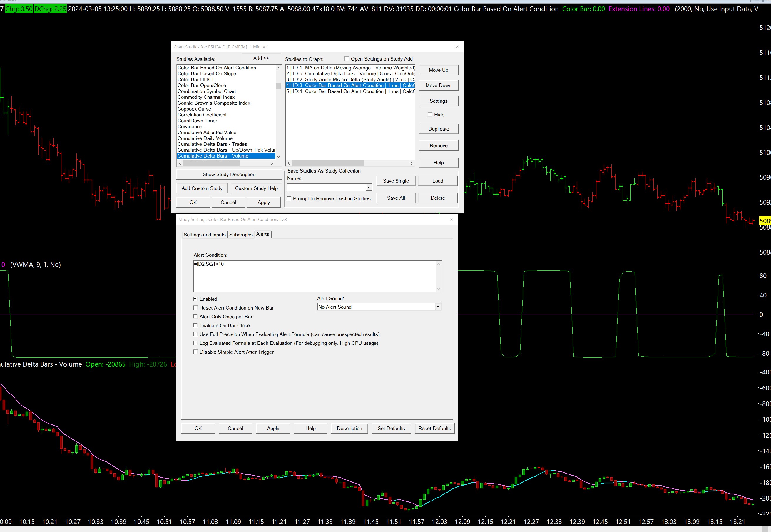Enable Alert Only Once per Bar
Image resolution: width=771 pixels, height=532 pixels.
[195, 317]
